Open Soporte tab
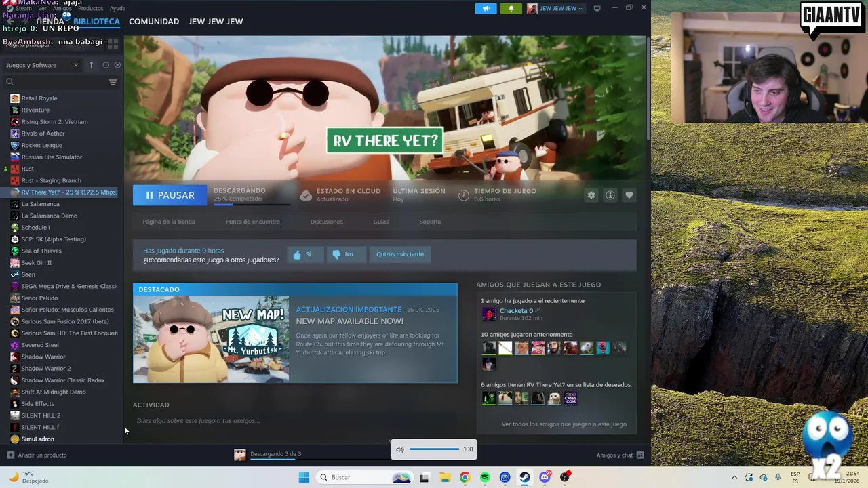 (430, 222)
